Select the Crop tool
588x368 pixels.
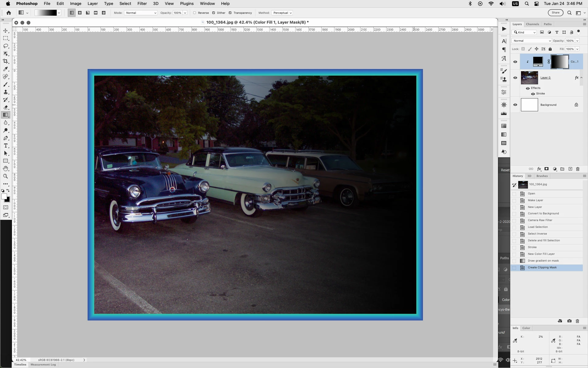click(x=6, y=61)
